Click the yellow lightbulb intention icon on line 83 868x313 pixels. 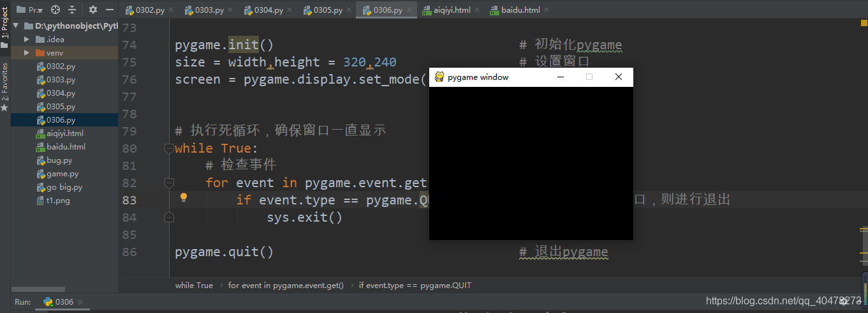point(184,197)
